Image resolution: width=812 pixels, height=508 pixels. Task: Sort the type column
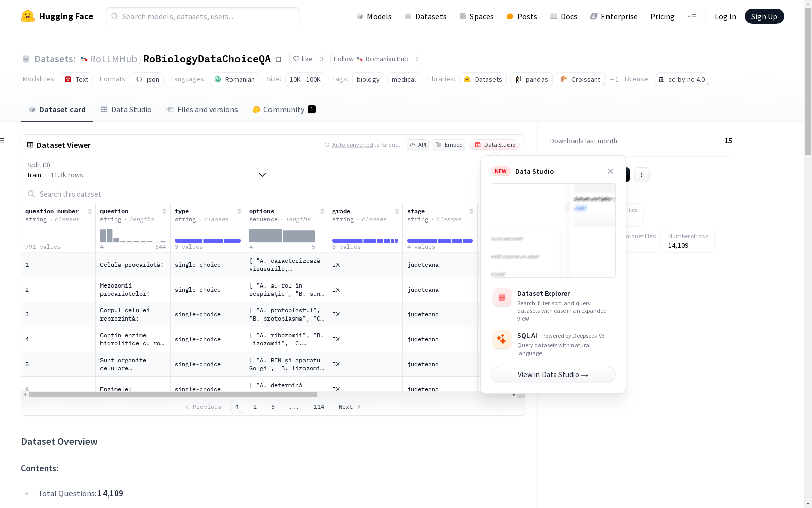(x=239, y=211)
